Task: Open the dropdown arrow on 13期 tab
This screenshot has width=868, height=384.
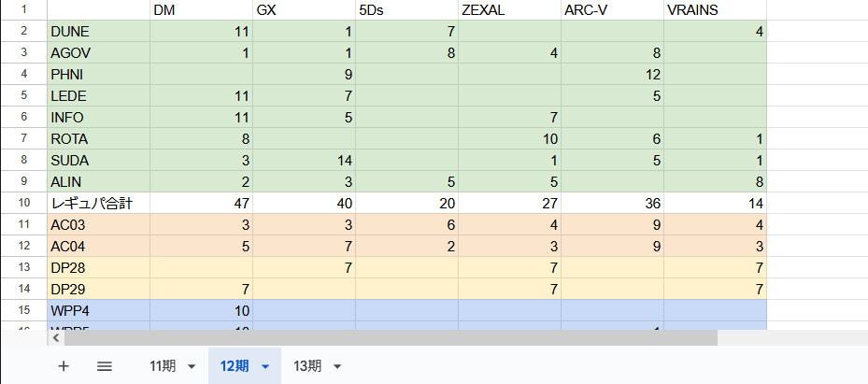Action: [337, 366]
